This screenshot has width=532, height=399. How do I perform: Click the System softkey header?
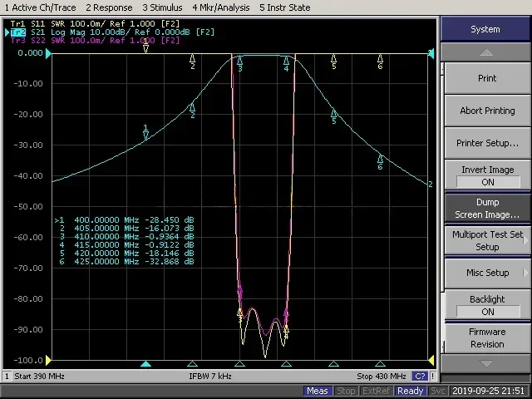485,29
